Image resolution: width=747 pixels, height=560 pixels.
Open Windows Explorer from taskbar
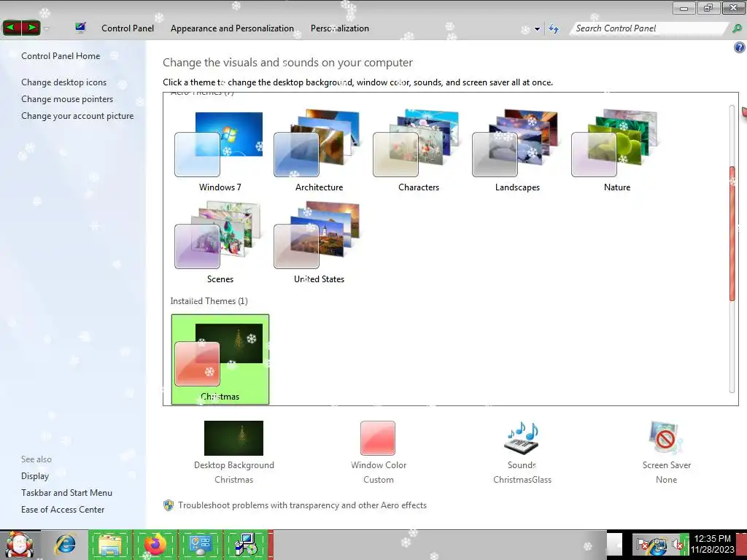110,545
